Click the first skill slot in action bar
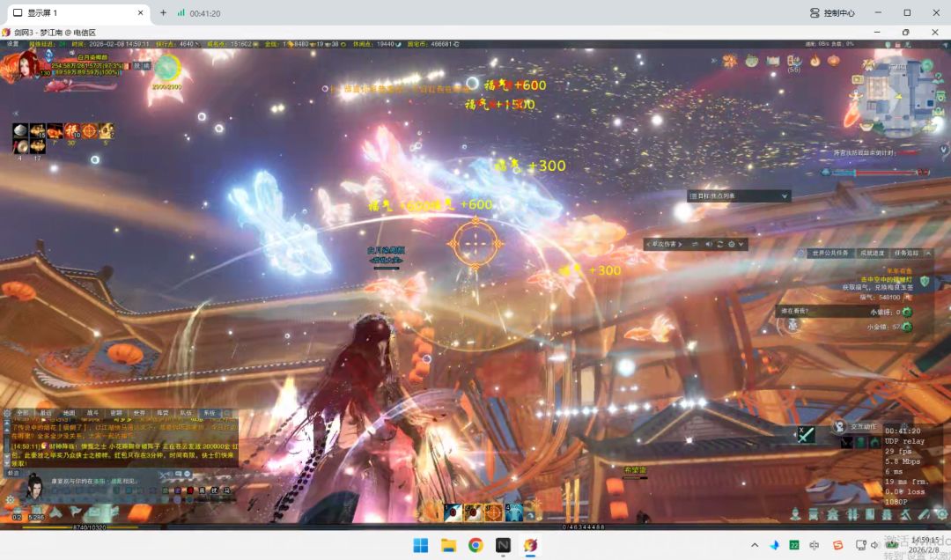Viewport: 951px width, 560px height. click(453, 512)
